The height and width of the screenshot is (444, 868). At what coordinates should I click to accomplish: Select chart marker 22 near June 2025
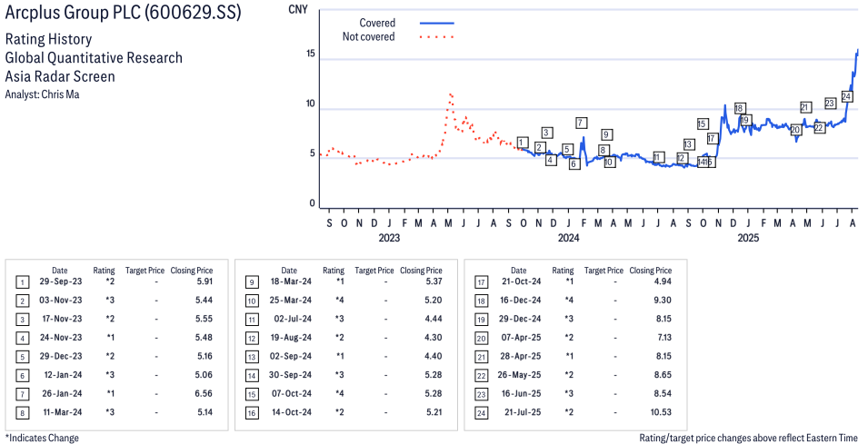coord(820,128)
